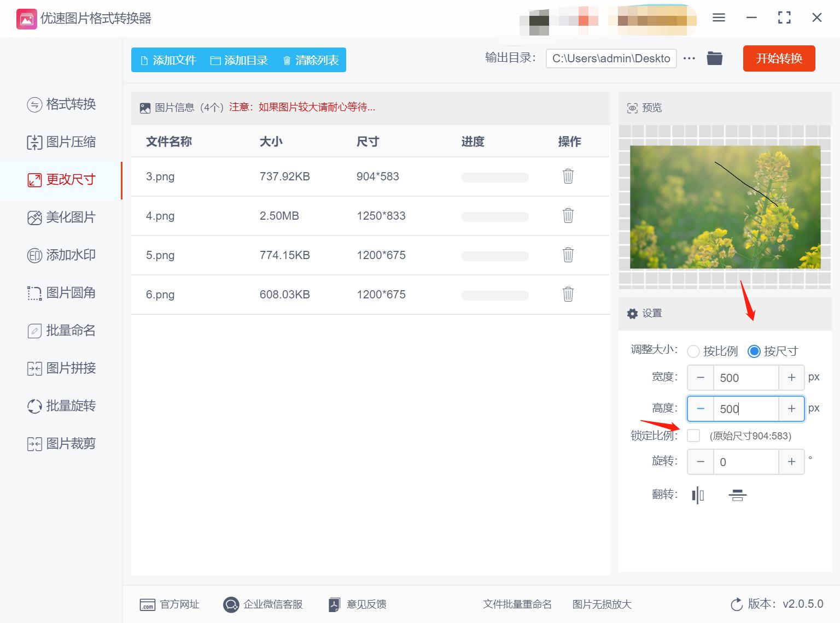Open output directory options with ellipsis button
Viewport: 840px width, 623px height.
pyautogui.click(x=689, y=58)
